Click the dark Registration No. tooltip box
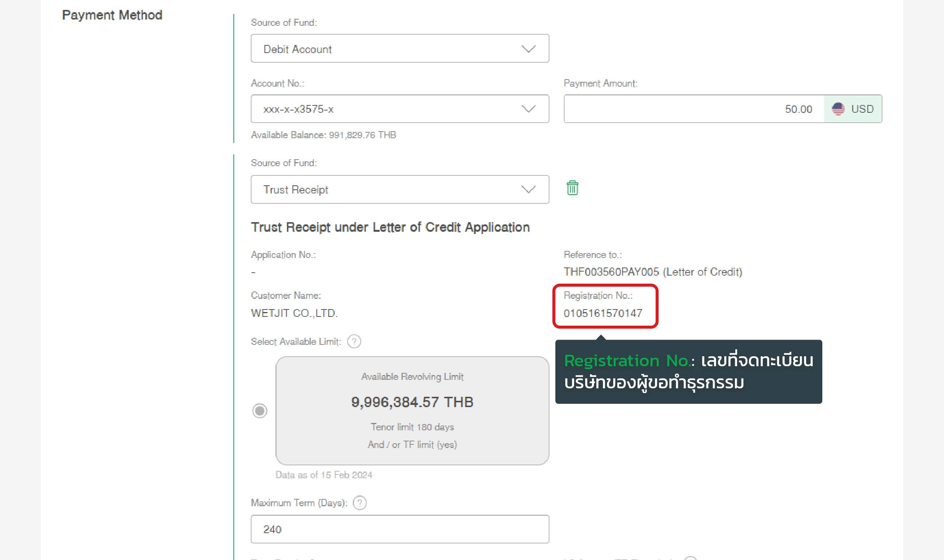Viewport: 944px width, 560px height. coord(688,372)
